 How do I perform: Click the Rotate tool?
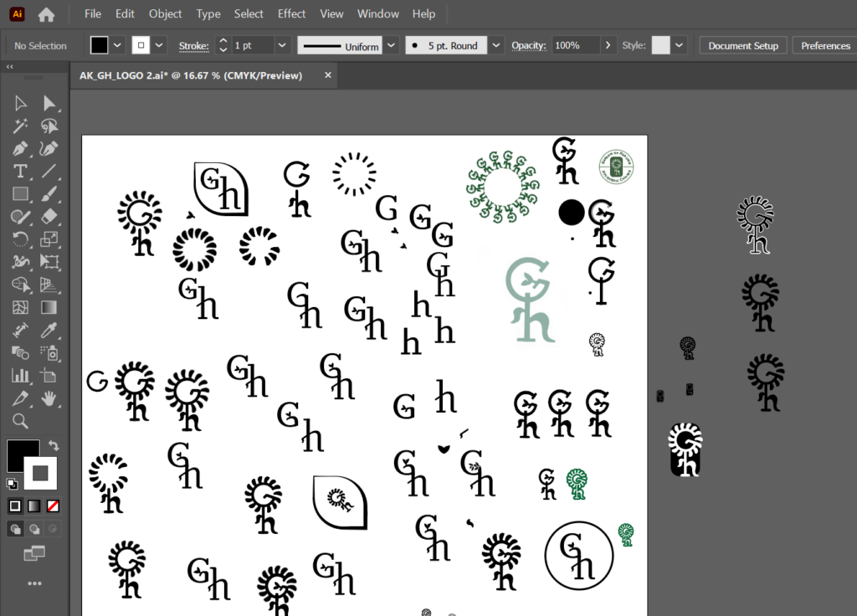[x=21, y=239]
